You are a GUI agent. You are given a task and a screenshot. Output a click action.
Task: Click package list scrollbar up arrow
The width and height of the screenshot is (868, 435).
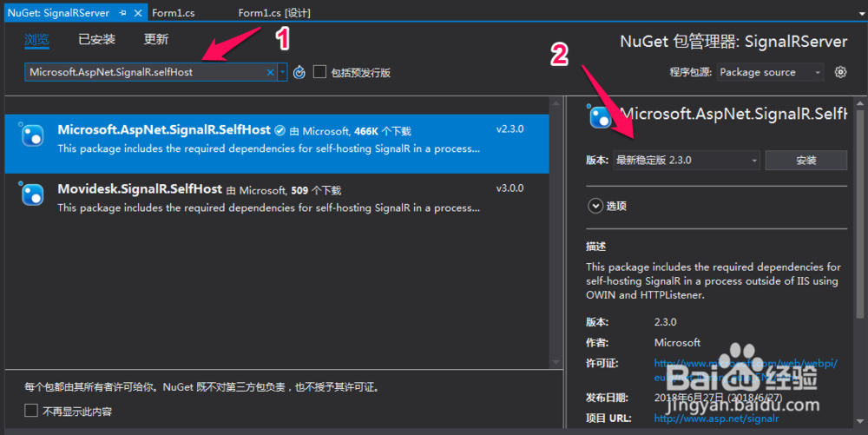556,104
